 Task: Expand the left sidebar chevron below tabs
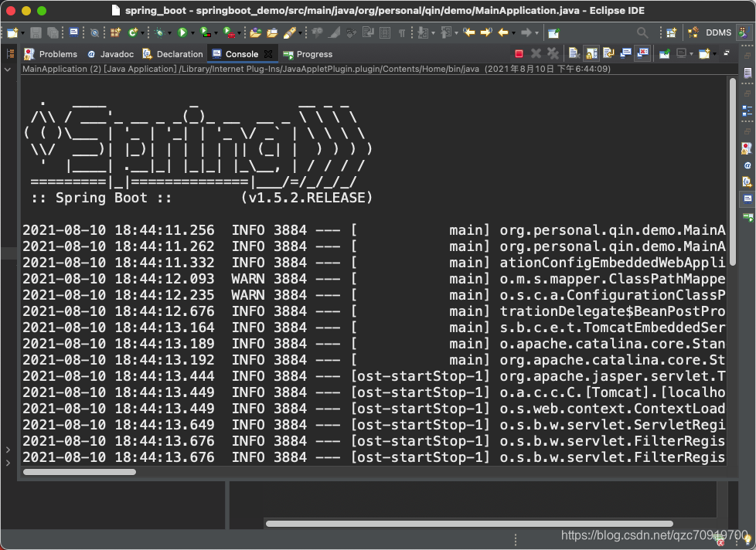(x=8, y=70)
